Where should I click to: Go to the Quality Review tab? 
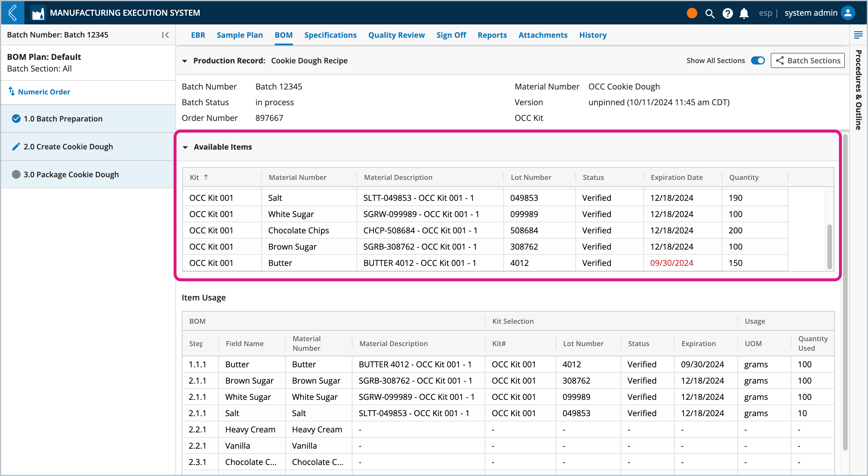[396, 35]
